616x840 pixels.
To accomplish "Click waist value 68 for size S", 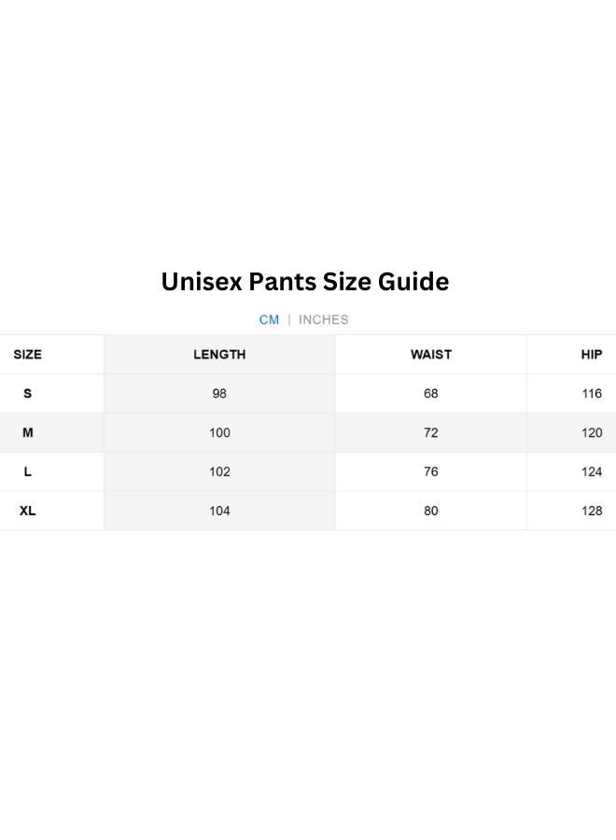I will click(x=430, y=394).
